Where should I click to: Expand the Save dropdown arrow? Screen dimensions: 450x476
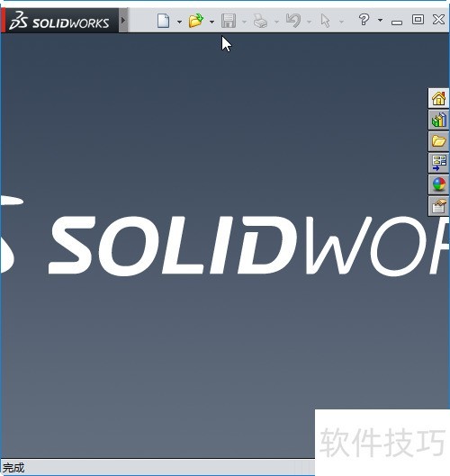coord(244,22)
